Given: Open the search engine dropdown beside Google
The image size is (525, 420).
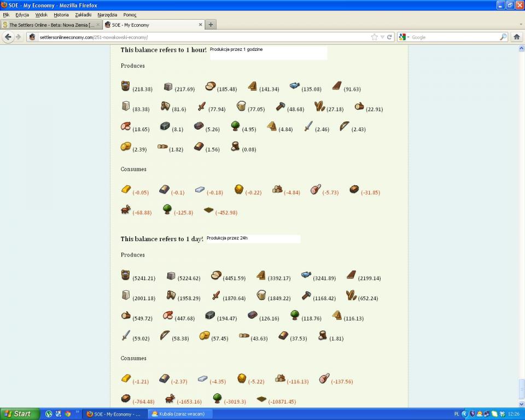Looking at the screenshot, I should click(404, 37).
